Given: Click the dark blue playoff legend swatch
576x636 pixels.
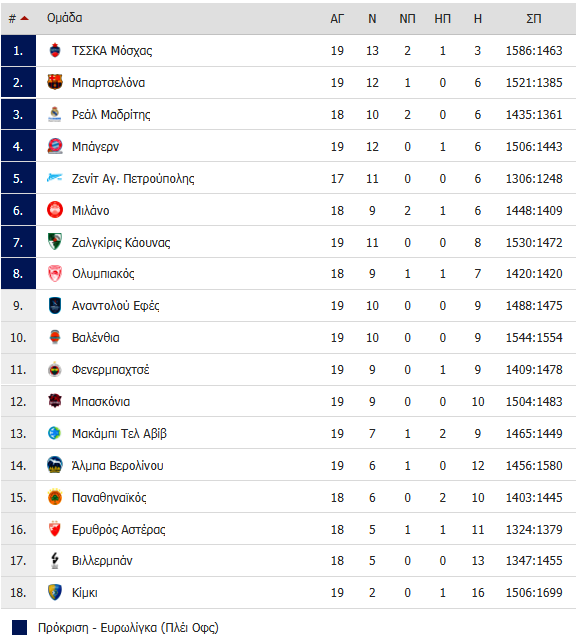Looking at the screenshot, I should [x=19, y=627].
